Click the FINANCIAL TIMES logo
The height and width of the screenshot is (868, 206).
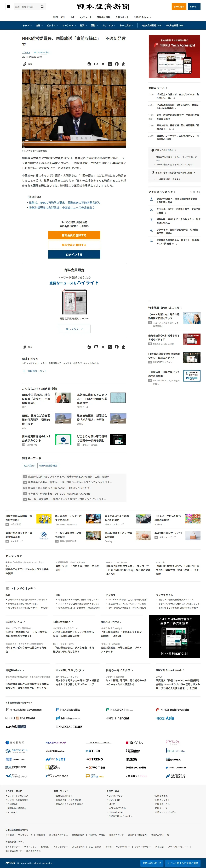pos(69,726)
